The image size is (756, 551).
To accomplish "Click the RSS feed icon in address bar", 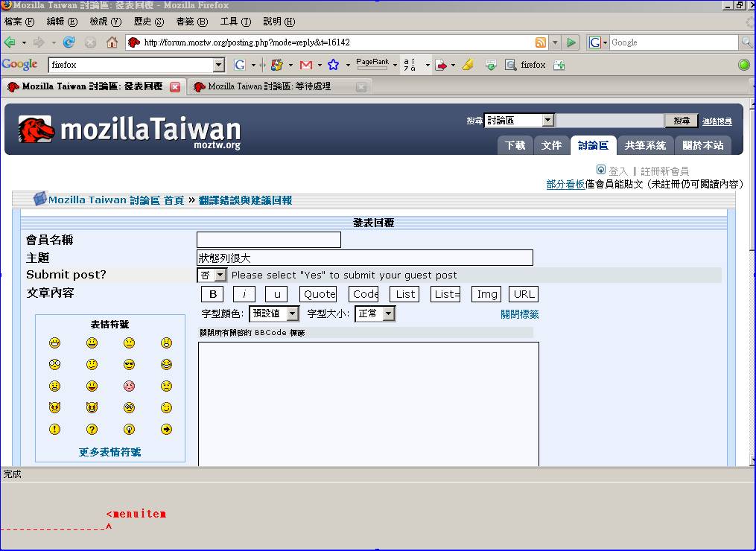I will pyautogui.click(x=541, y=42).
